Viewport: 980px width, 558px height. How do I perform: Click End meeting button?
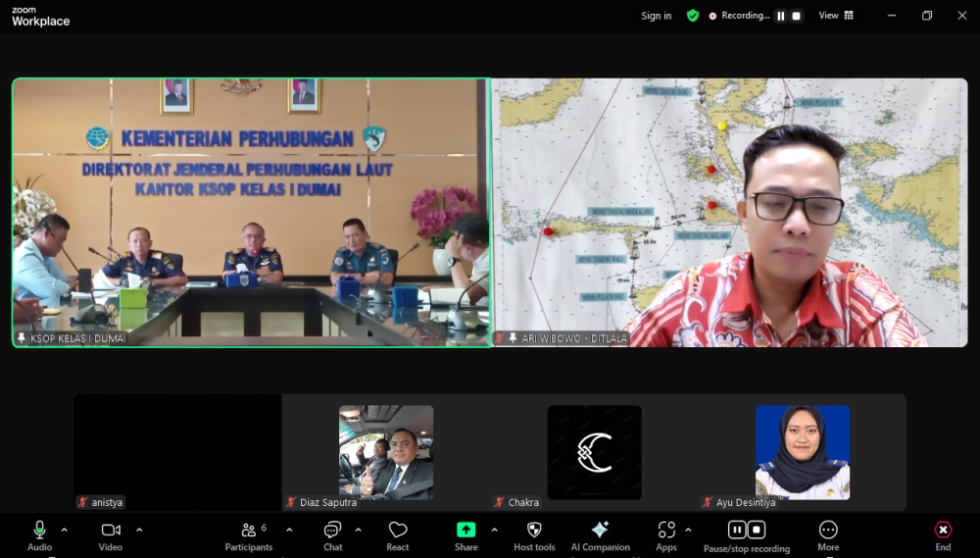[x=943, y=536]
